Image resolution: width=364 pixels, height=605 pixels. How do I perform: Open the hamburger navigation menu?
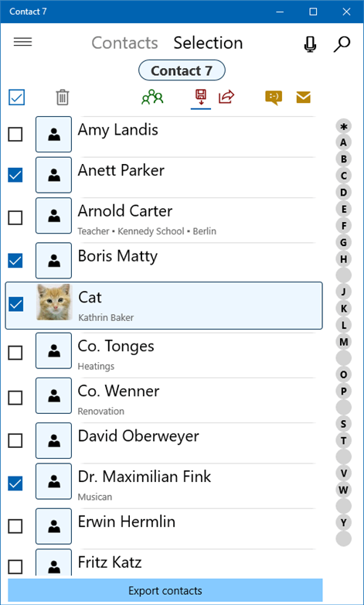pyautogui.click(x=22, y=42)
